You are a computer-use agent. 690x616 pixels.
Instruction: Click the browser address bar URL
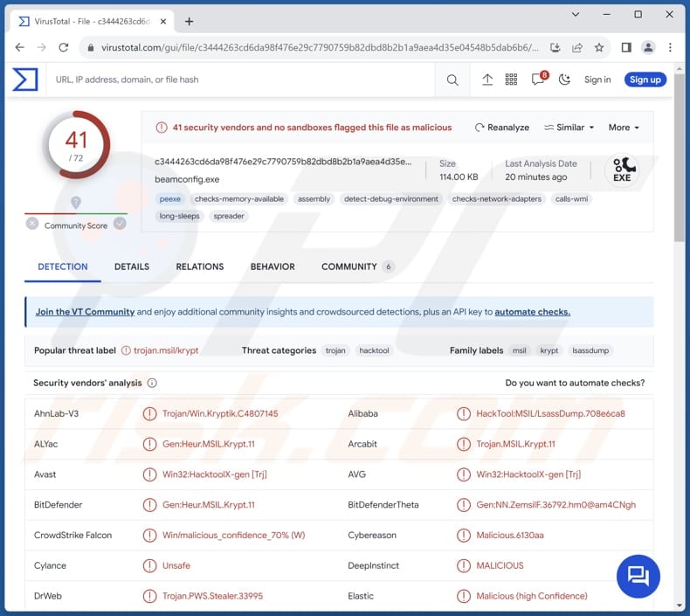320,47
